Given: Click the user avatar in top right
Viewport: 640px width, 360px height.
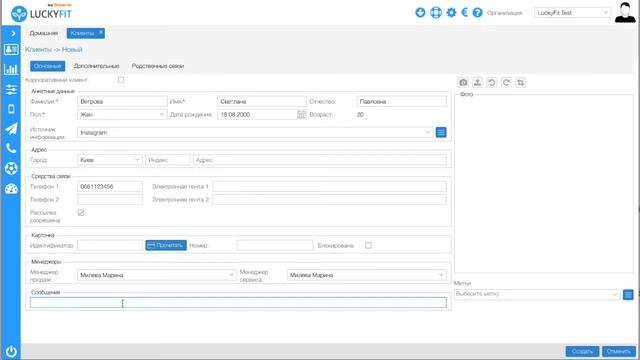Looking at the screenshot, I should (x=625, y=12).
